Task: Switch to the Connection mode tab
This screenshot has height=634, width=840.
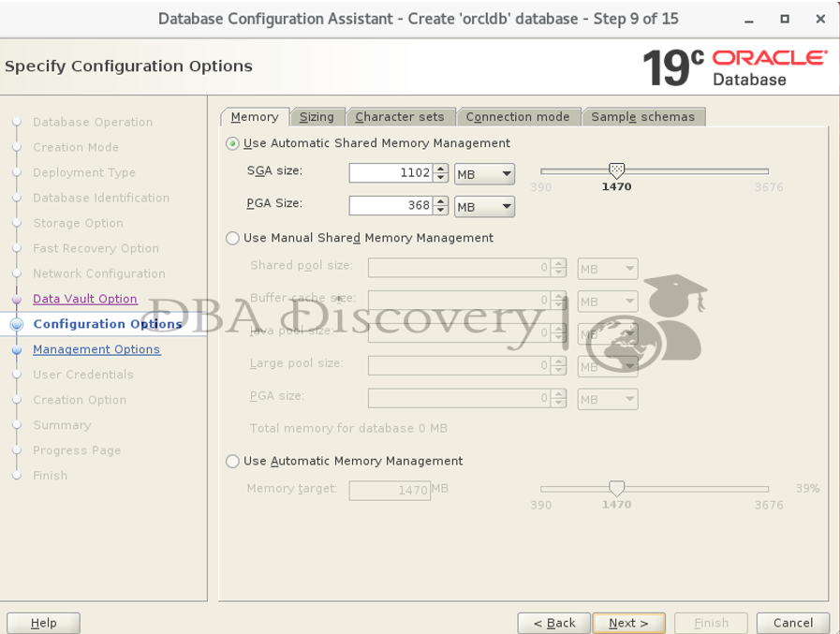Action: pyautogui.click(x=518, y=117)
